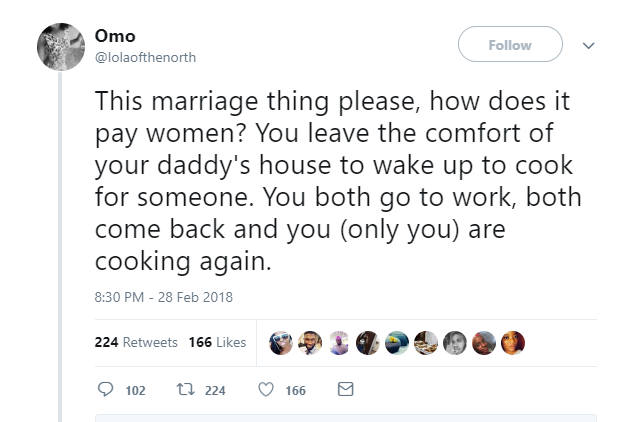This screenshot has width=626, height=422.
Task: Click the second liker avatar in the row
Action: (312, 342)
